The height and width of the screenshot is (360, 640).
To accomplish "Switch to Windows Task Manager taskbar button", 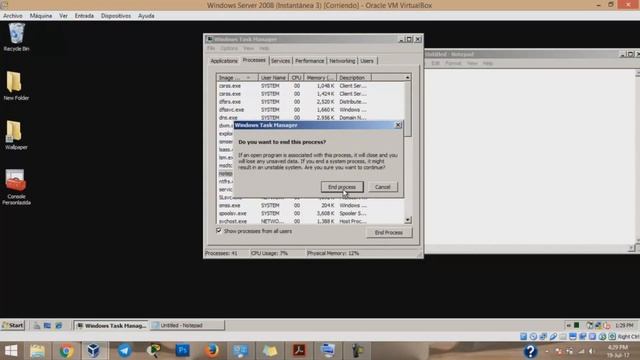I will 111,325.
